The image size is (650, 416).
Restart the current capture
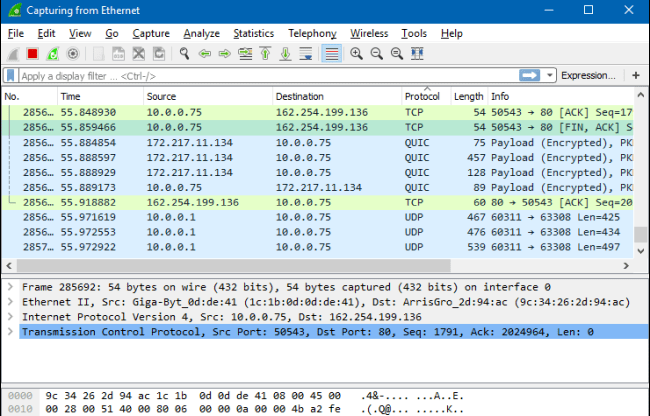(x=53, y=53)
